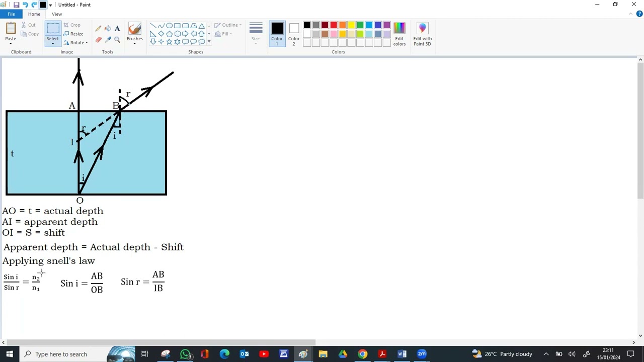644x362 pixels.
Task: Show hidden system tray icons chevron
Action: (x=546, y=354)
